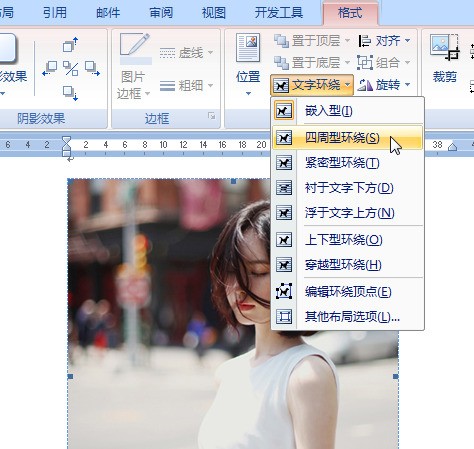Click top-center resize handle of picture

pyautogui.click(x=233, y=181)
